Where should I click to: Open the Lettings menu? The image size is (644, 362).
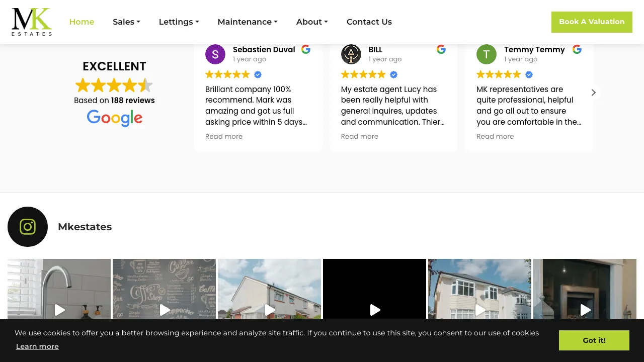pyautogui.click(x=179, y=22)
